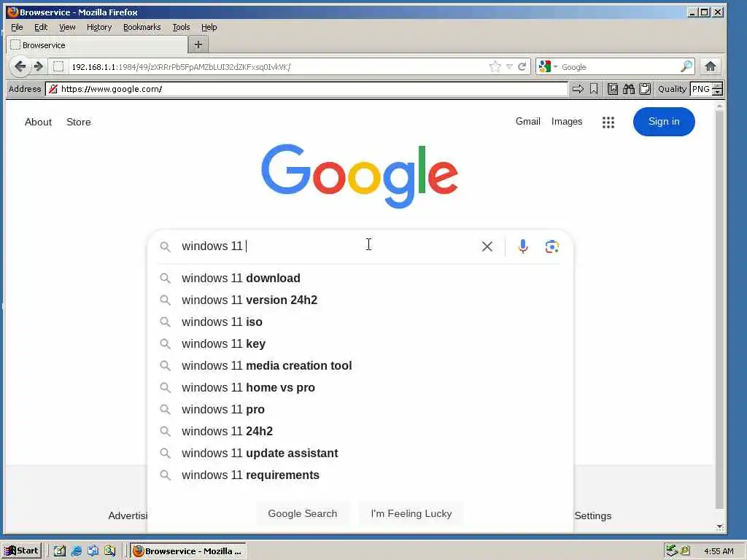Click the Browservice clipboard icon
The height and width of the screenshot is (560, 747).
pos(645,89)
